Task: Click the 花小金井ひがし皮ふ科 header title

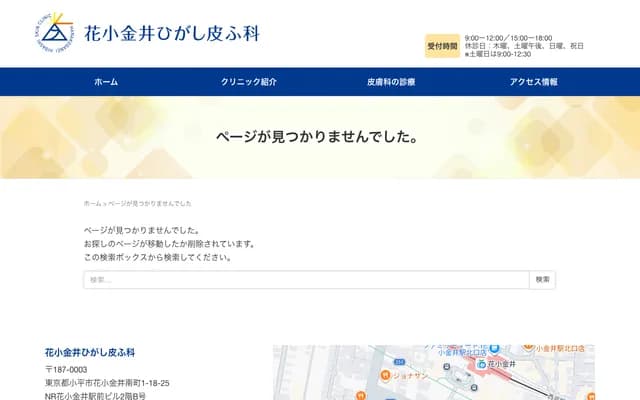Action: [173, 33]
